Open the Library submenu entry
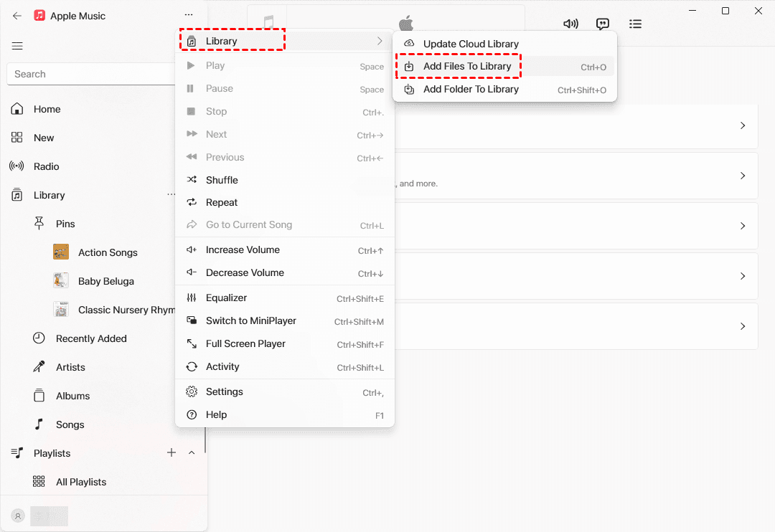Screen dimensions: 775x532 [285, 41]
